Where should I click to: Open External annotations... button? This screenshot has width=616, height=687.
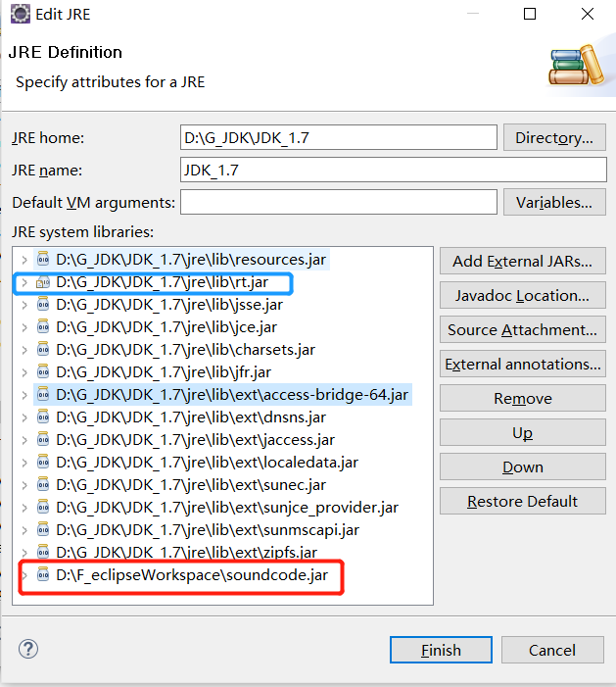click(523, 364)
